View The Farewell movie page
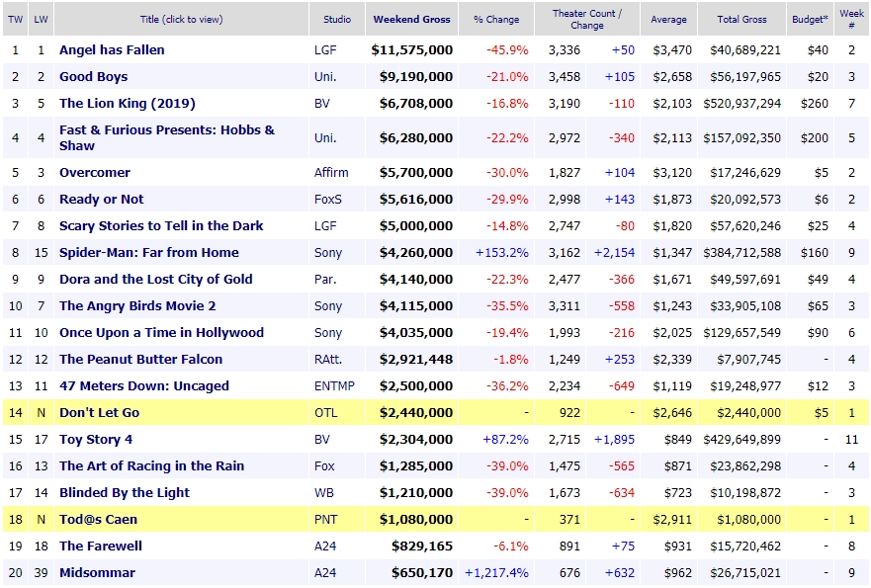This screenshot has width=871, height=588. (101, 546)
